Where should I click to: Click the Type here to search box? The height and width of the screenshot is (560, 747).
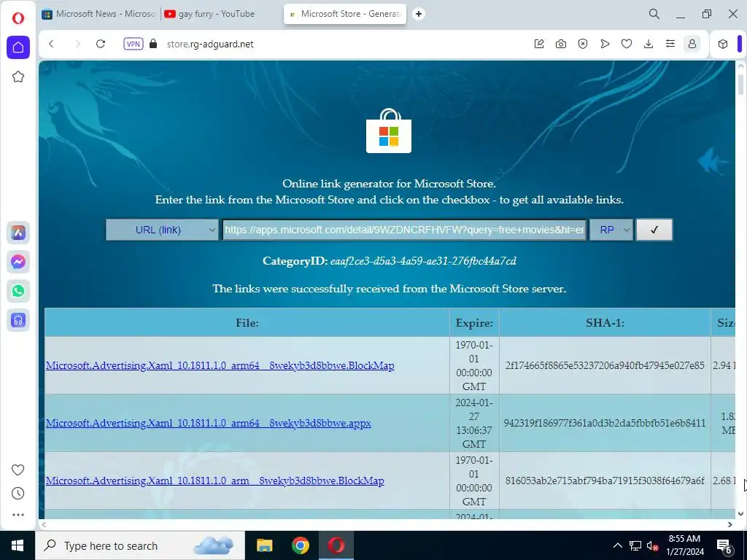140,545
